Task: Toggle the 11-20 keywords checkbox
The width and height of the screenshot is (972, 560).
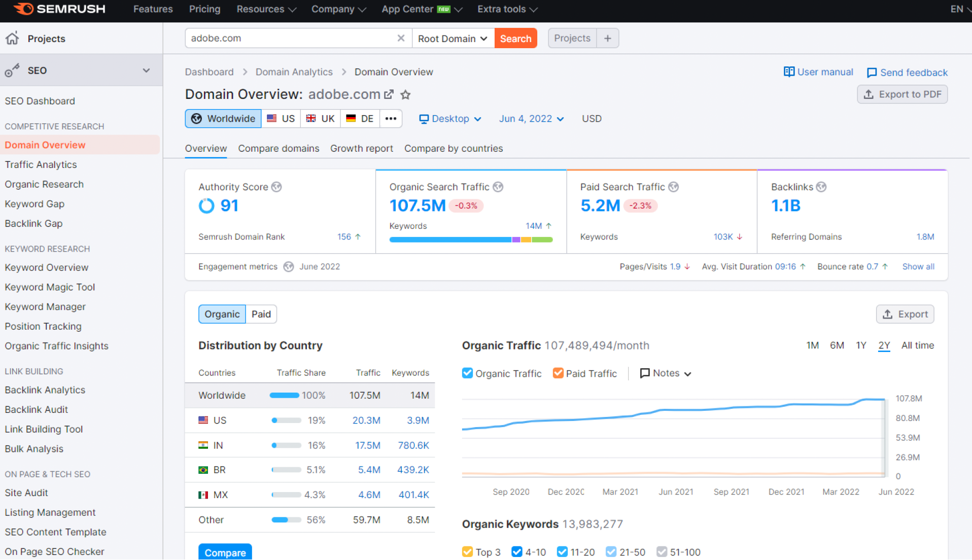Action: point(562,551)
